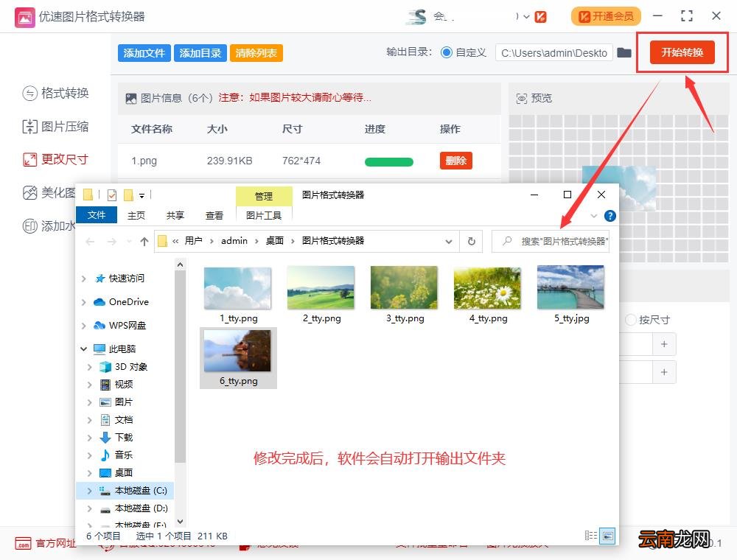Go up one folder level in Explorer

pyautogui.click(x=144, y=242)
